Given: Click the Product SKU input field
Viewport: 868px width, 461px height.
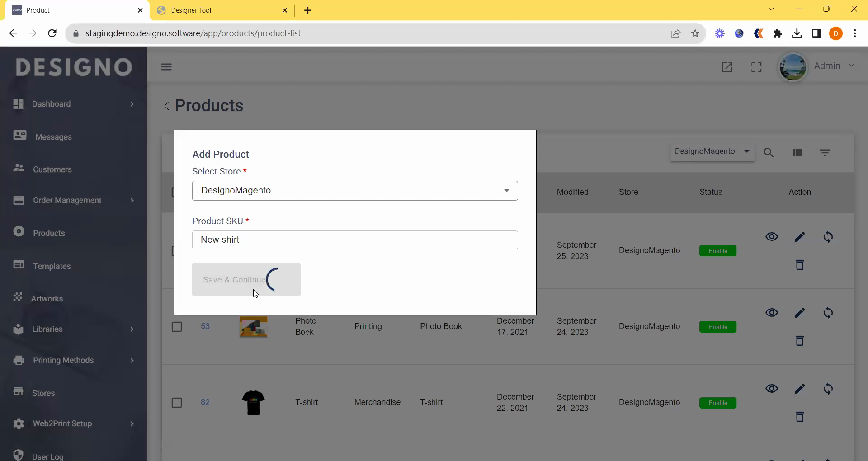Looking at the screenshot, I should click(355, 240).
